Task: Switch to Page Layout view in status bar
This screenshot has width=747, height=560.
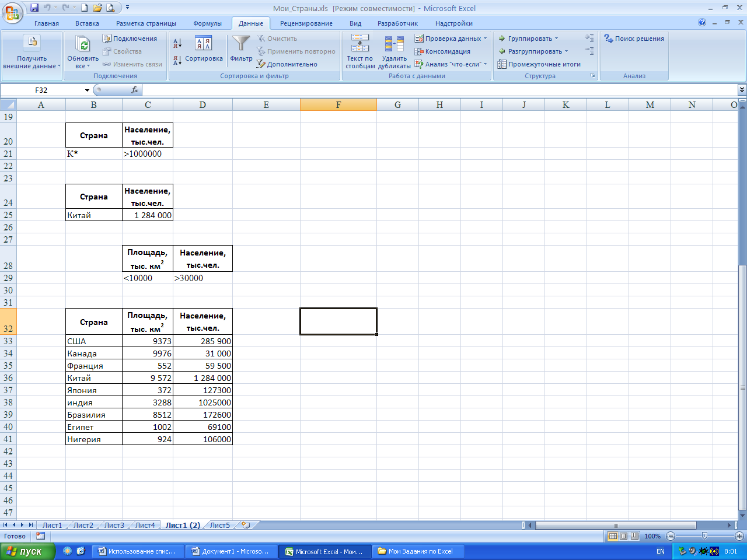Action: [x=624, y=535]
